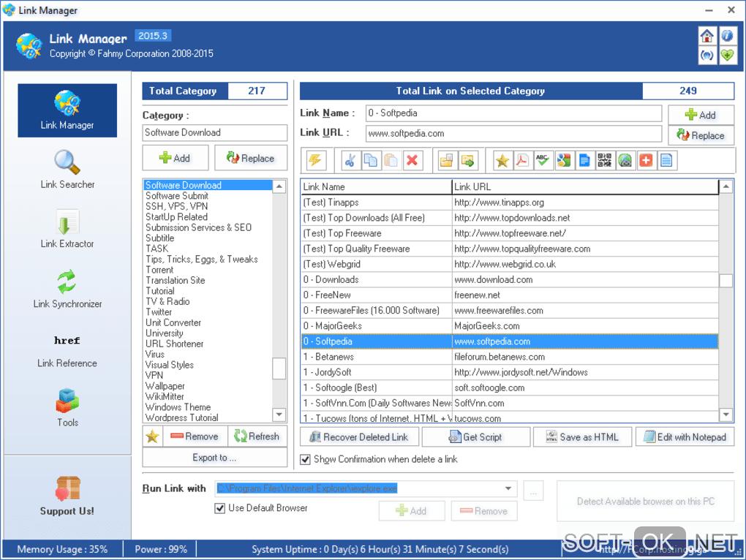746x560 pixels.
Task: Click category list scroll down arrow
Action: [x=279, y=415]
